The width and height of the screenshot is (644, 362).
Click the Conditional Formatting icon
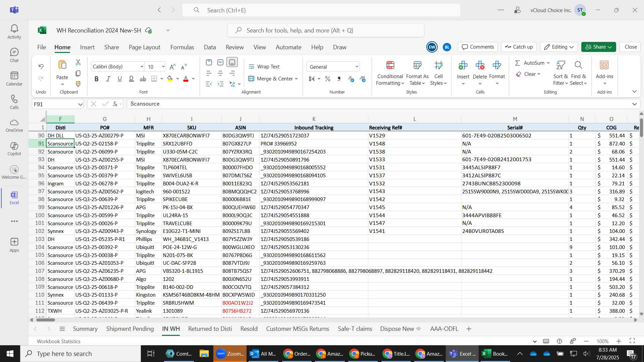pos(390,65)
